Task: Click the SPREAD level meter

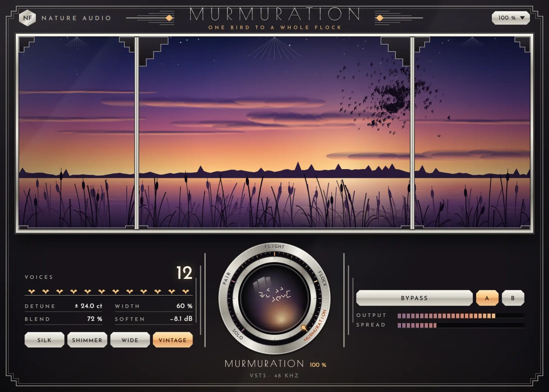Action: point(461,325)
